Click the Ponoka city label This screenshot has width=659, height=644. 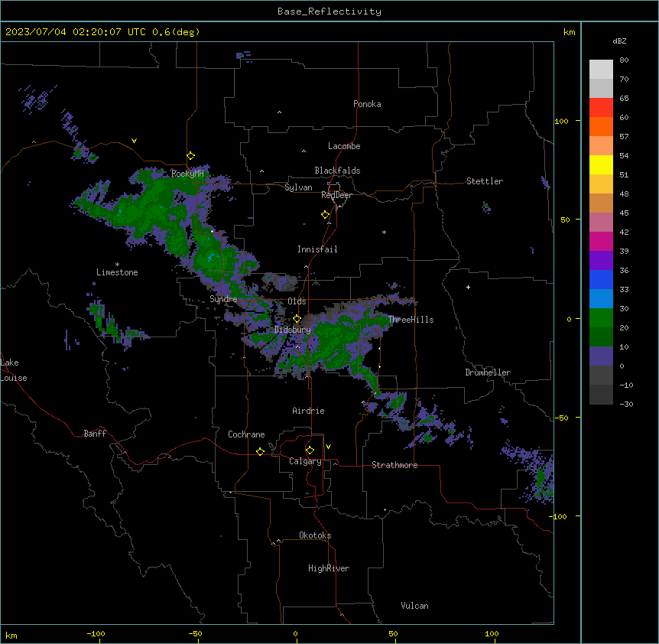tap(367, 104)
